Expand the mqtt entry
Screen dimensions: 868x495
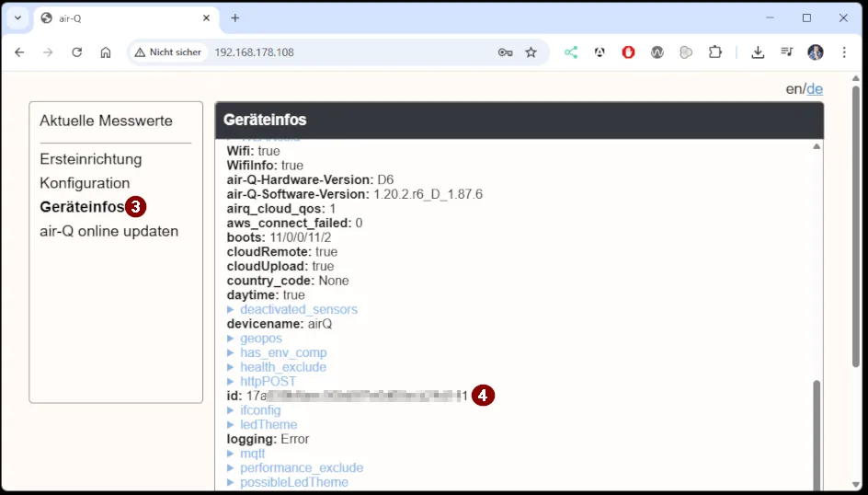click(252, 454)
